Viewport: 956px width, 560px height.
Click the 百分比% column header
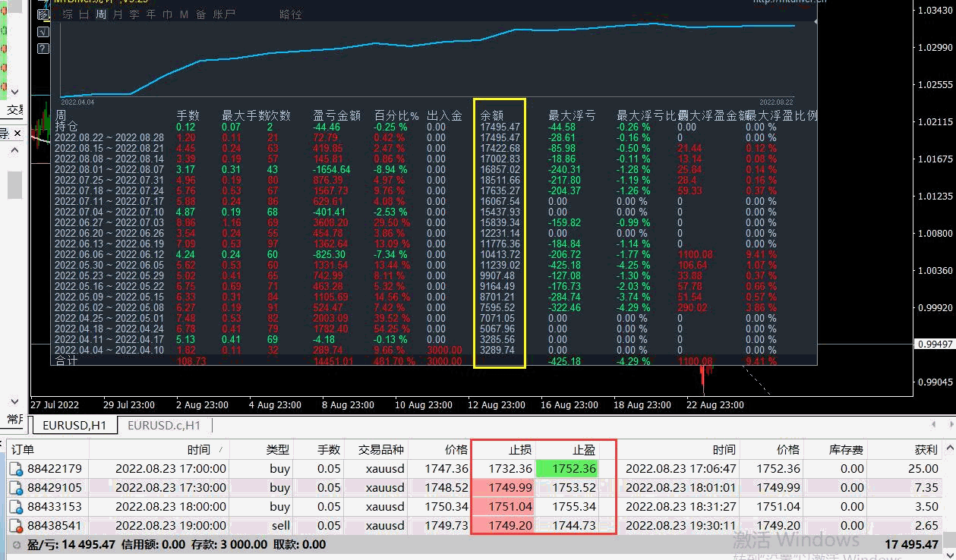[x=396, y=116]
